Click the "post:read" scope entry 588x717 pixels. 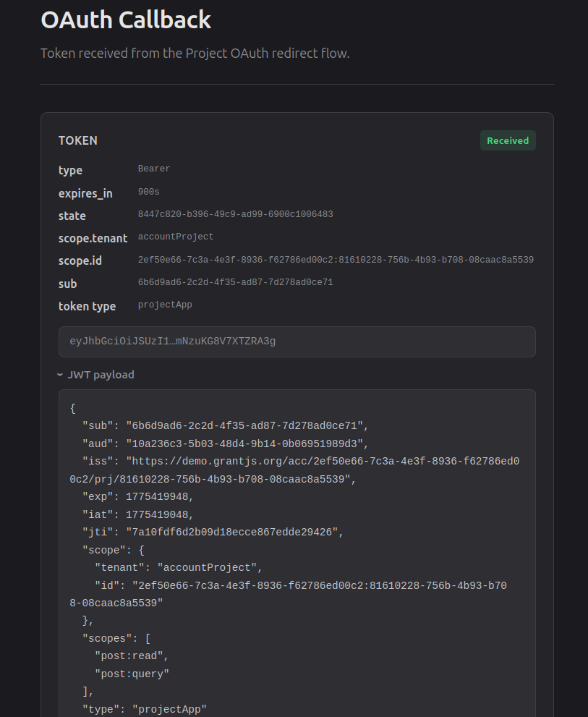pyautogui.click(x=132, y=656)
